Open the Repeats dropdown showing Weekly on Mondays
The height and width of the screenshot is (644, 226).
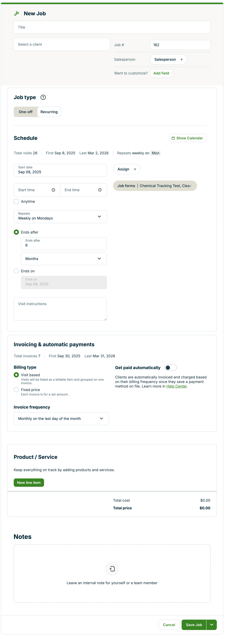click(x=60, y=217)
